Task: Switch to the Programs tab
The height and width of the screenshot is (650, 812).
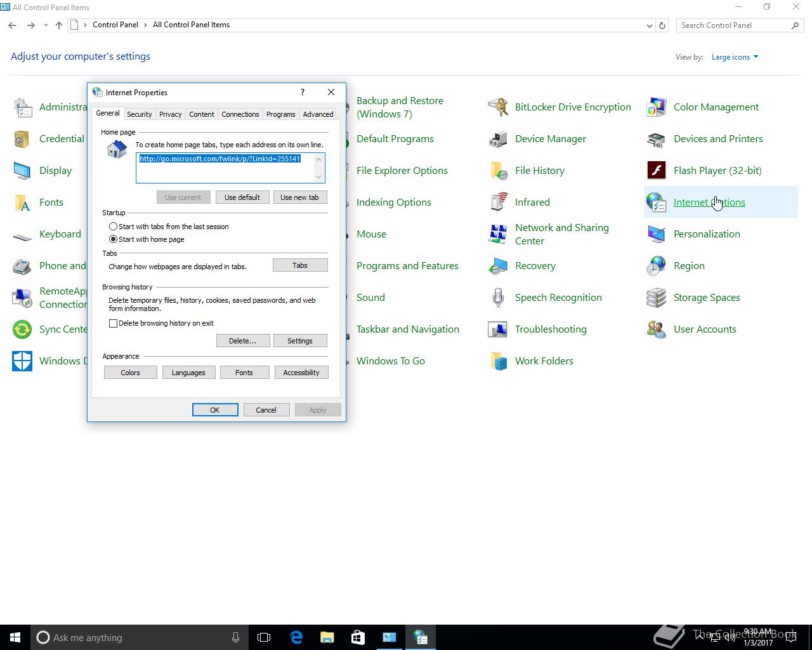Action: (x=280, y=114)
